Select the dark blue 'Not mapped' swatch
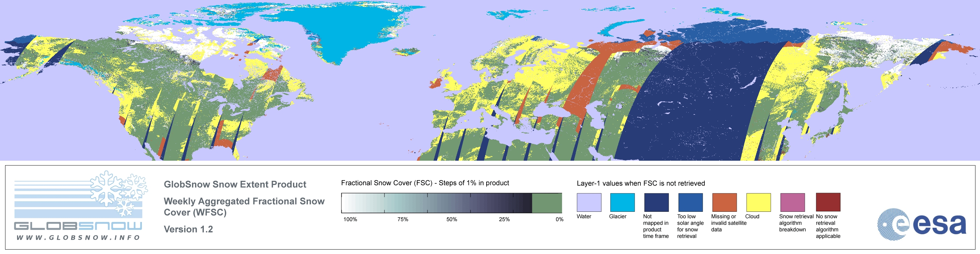The image size is (980, 254). pyautogui.click(x=656, y=202)
